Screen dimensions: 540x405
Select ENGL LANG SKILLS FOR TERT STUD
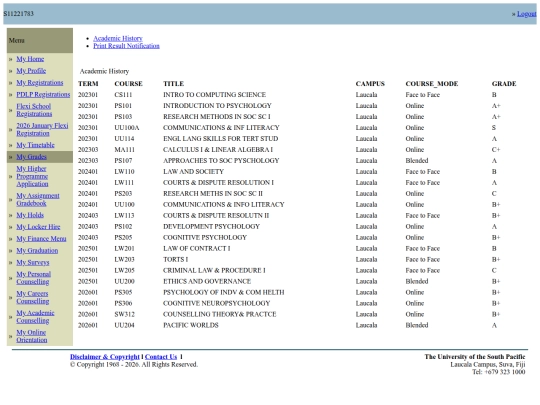click(220, 139)
